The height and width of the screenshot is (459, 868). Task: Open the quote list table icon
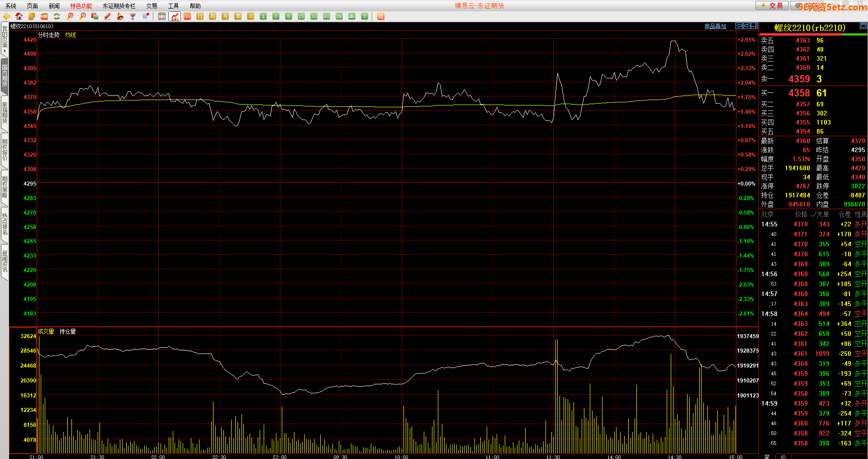coord(162,16)
